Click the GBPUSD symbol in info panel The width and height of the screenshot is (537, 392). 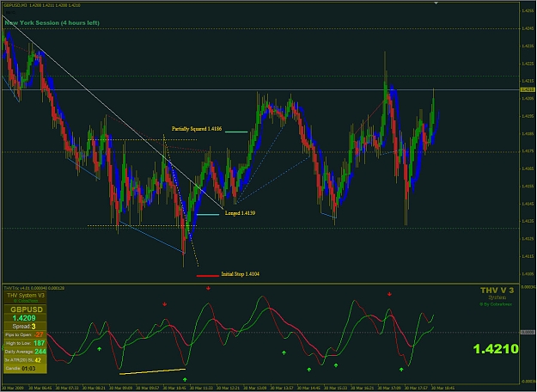(x=27, y=309)
